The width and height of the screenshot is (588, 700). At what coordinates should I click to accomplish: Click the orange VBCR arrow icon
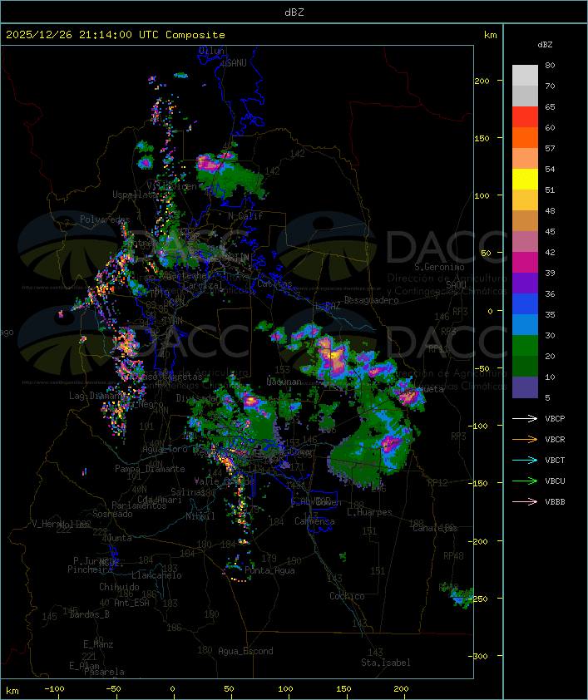pyautogui.click(x=525, y=439)
